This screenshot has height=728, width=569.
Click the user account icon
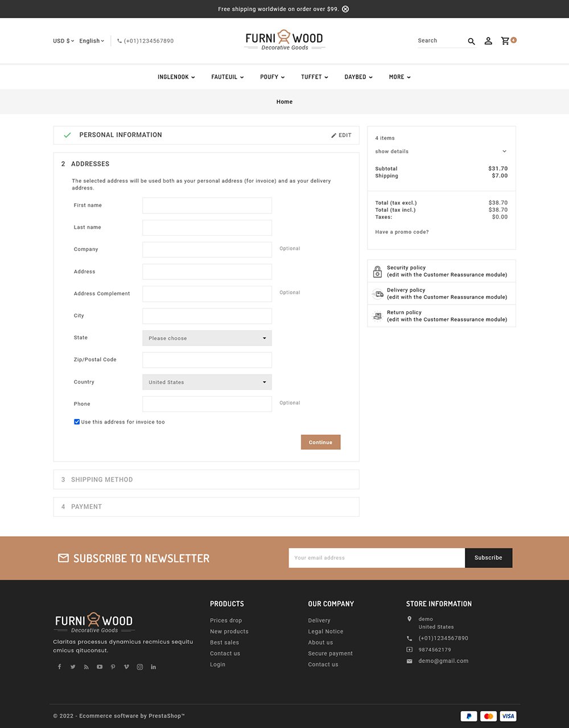pyautogui.click(x=488, y=40)
